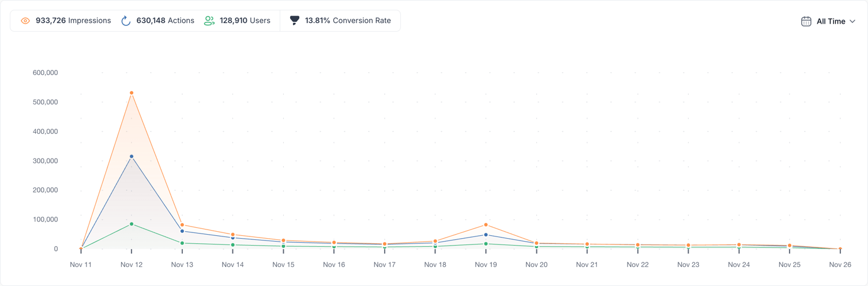Image resolution: width=868 pixels, height=286 pixels.
Task: Click the Actions circular arrow icon
Action: tap(126, 21)
